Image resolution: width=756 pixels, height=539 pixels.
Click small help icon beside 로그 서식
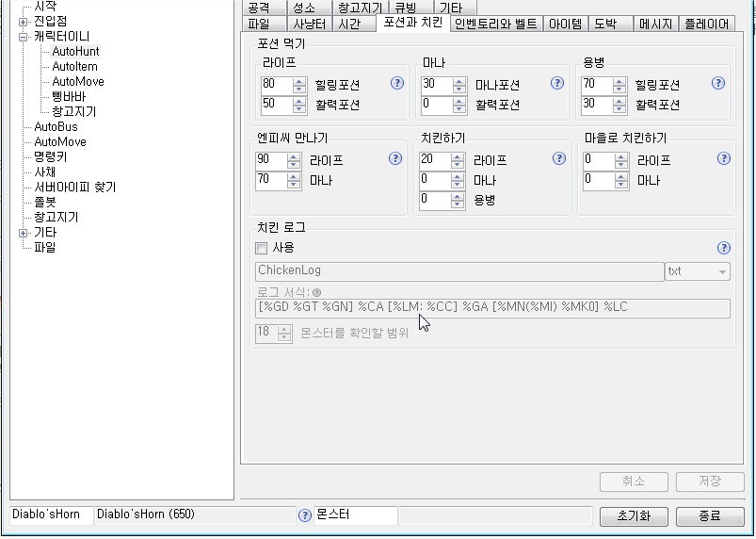point(316,292)
